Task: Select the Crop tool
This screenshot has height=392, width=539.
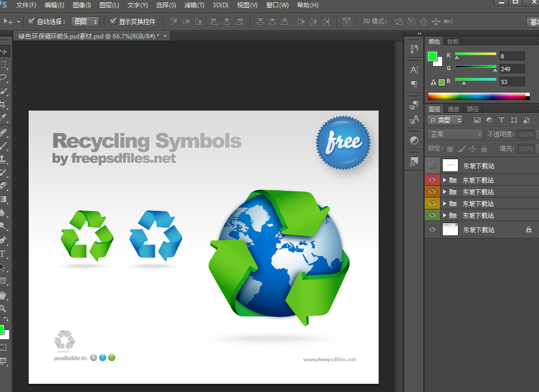Action: 4,105
